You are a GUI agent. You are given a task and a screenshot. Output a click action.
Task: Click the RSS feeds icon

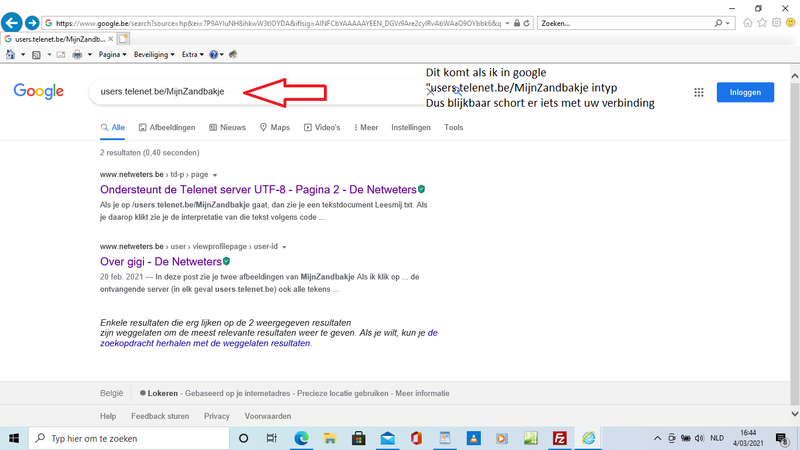click(36, 55)
